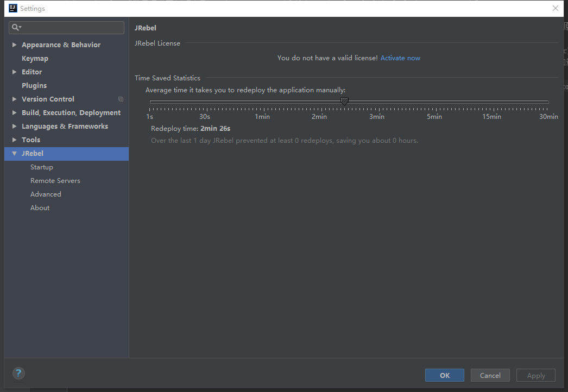
Task: Select Appearance & Behavior category
Action: click(x=61, y=45)
